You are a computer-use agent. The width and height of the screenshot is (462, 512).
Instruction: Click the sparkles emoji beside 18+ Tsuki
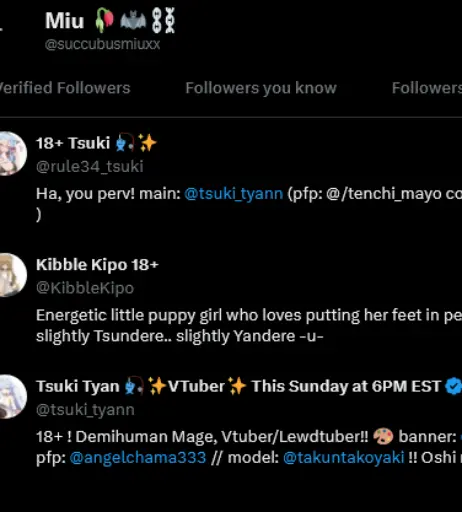point(147,143)
